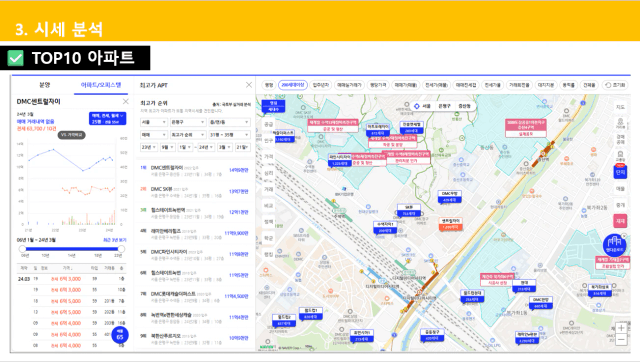The height and width of the screenshot is (362, 640).
Task: Open the 매매 transaction type dropdown
Action: point(153,135)
